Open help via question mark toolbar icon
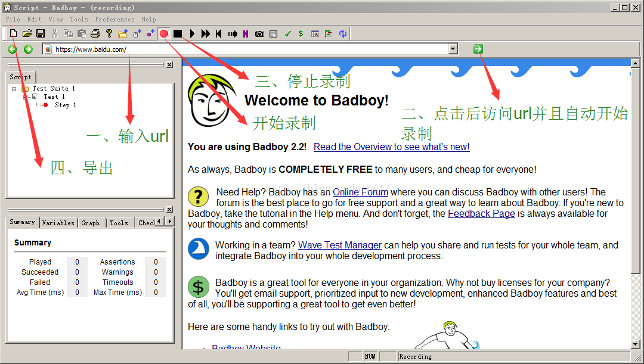The height and width of the screenshot is (364, 644). pos(109,33)
